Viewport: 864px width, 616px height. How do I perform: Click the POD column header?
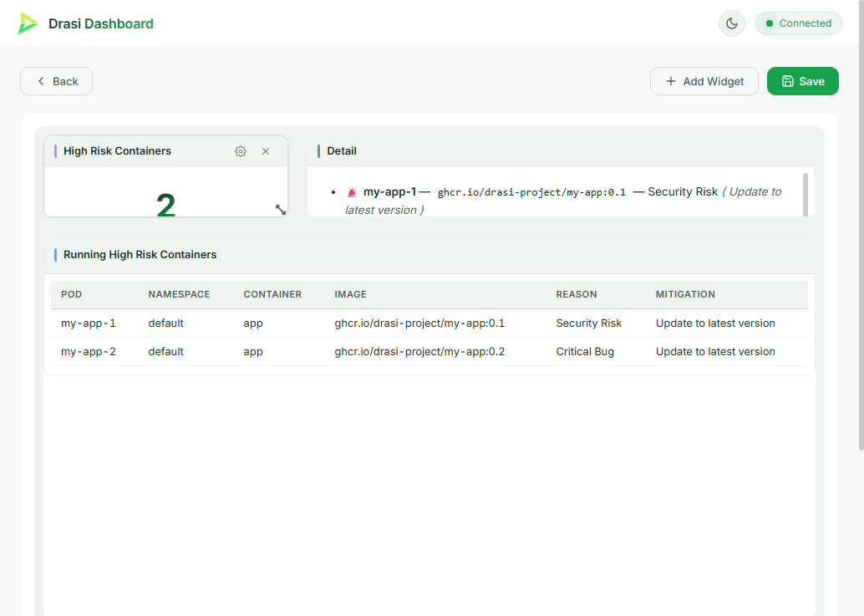(x=72, y=294)
